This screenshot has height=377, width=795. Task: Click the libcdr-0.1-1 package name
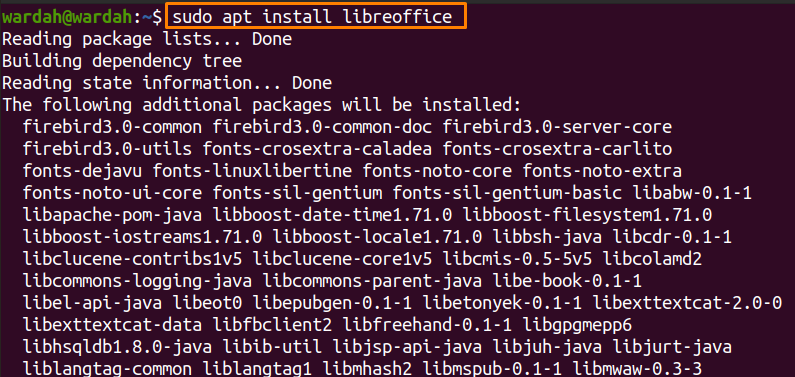coord(672,237)
